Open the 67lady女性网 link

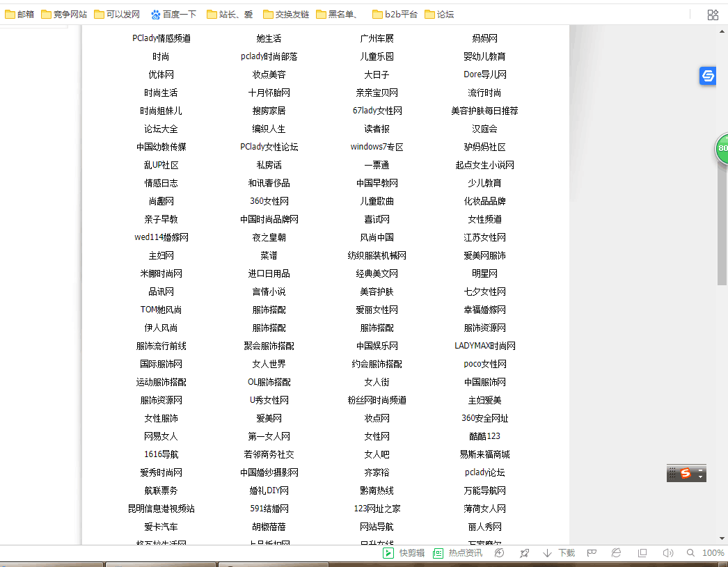pyautogui.click(x=377, y=111)
